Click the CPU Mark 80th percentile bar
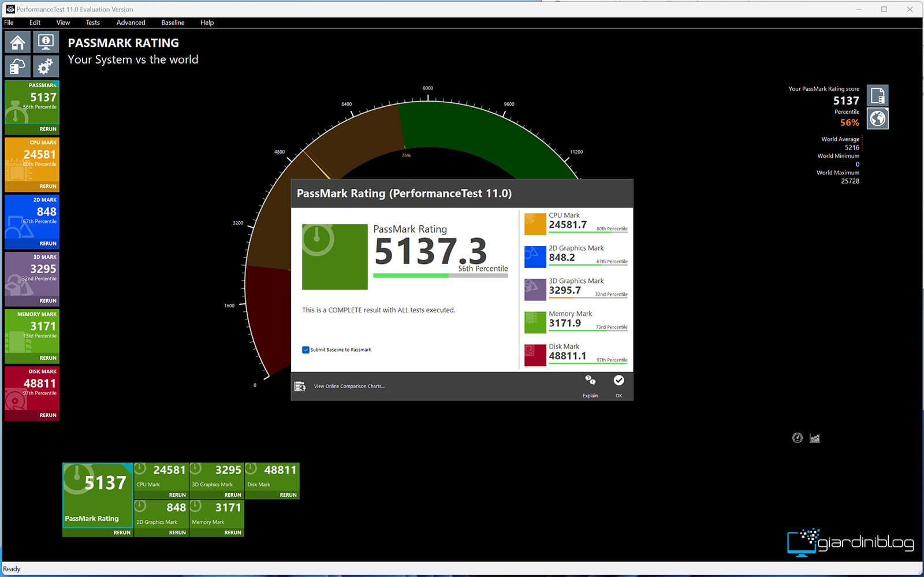This screenshot has width=924, height=577. (588, 232)
